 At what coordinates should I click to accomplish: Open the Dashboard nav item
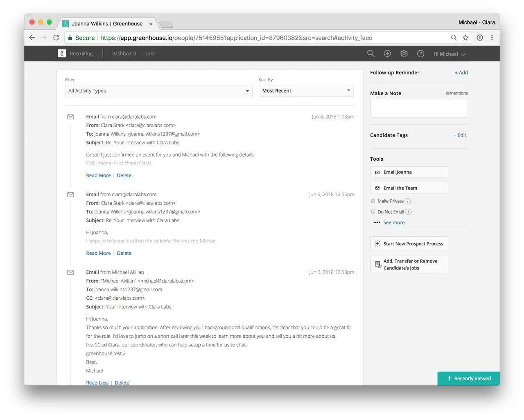124,54
